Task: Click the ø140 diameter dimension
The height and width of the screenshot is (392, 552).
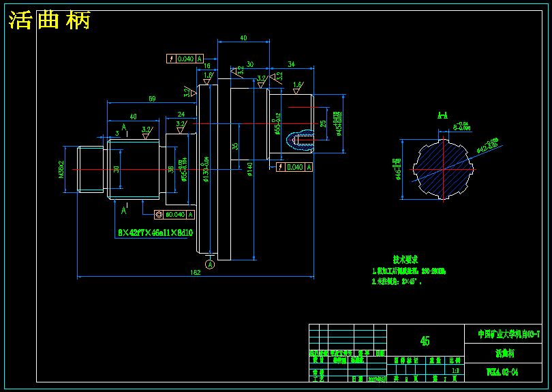Action: (x=249, y=169)
